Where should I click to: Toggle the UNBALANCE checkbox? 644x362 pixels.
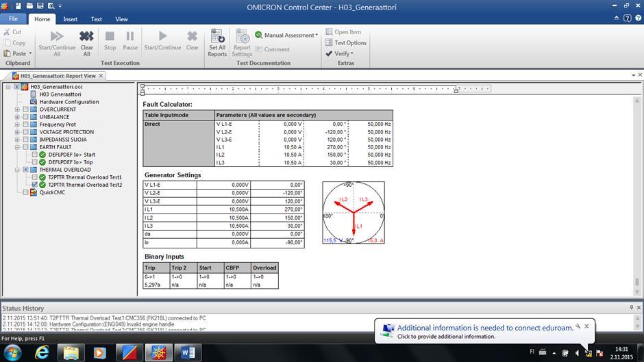[x=25, y=117]
